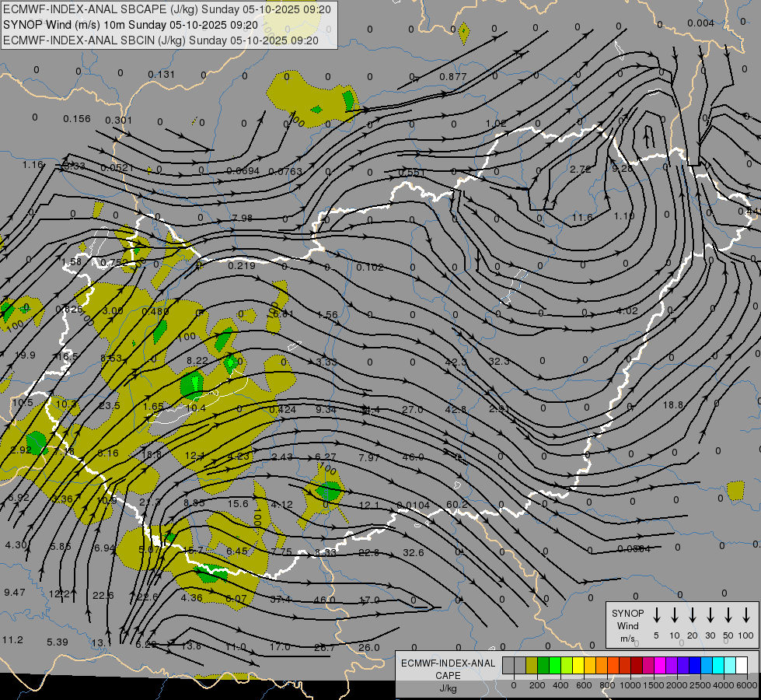
Task: Click the map value 0.219
Action: 242,266
